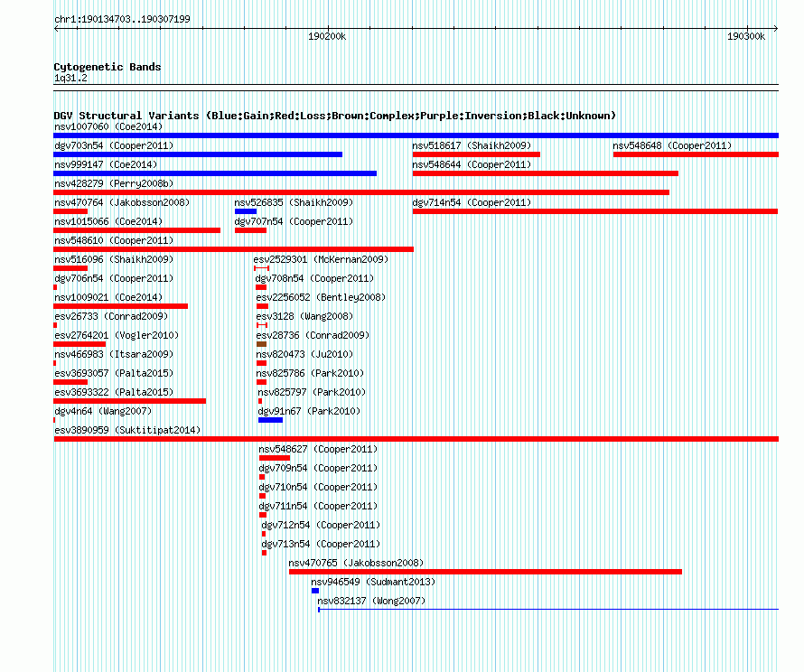Image resolution: width=804 pixels, height=672 pixels.
Task: Select nsv470764 (Jakobsson2008) label
Action: pos(122,202)
